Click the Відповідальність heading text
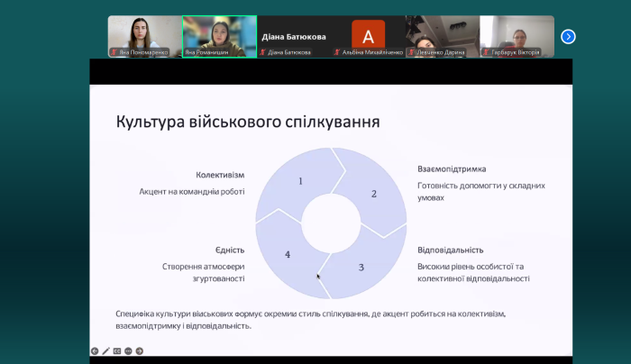This screenshot has height=364, width=631. (451, 250)
